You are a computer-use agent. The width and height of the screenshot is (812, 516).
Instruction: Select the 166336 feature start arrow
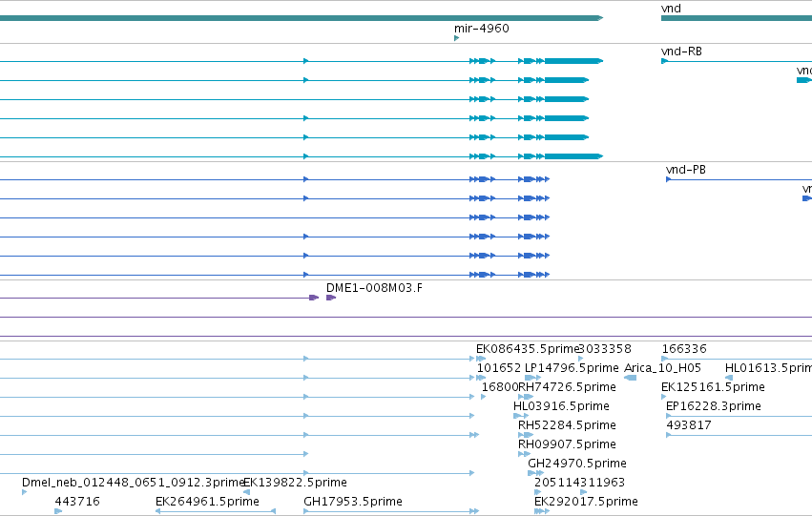[x=665, y=359]
